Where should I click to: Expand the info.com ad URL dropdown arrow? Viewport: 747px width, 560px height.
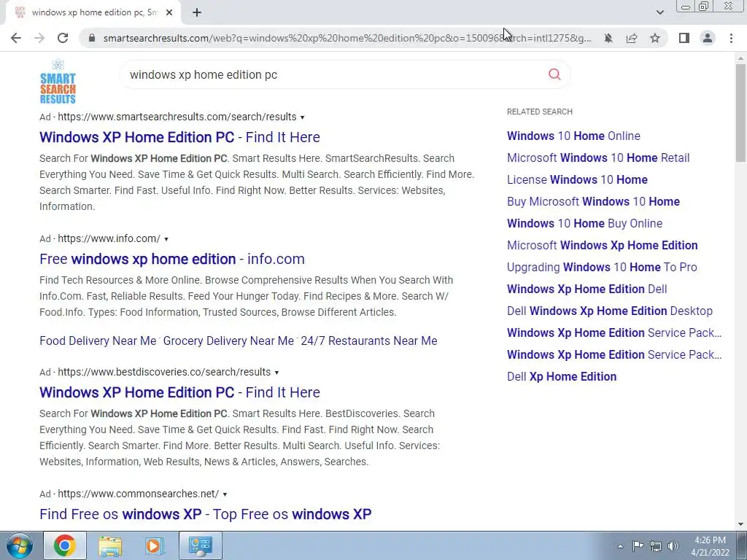pos(166,239)
